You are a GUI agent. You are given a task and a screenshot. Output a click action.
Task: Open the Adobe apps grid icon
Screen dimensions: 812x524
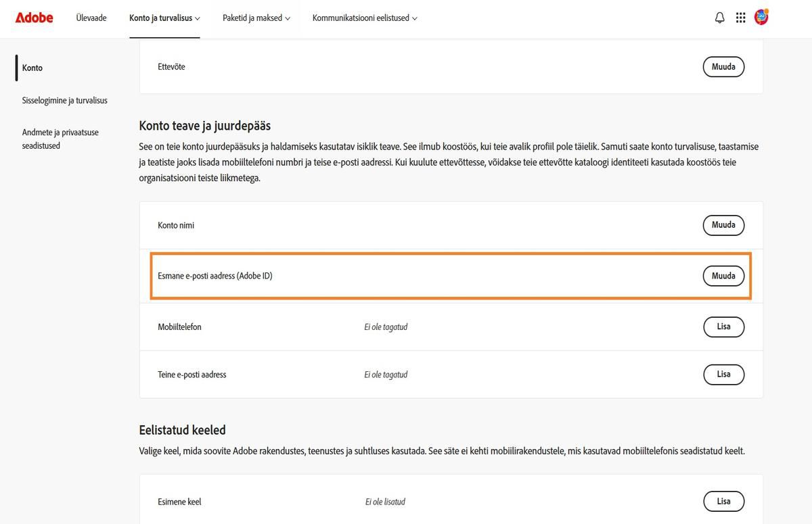(741, 18)
